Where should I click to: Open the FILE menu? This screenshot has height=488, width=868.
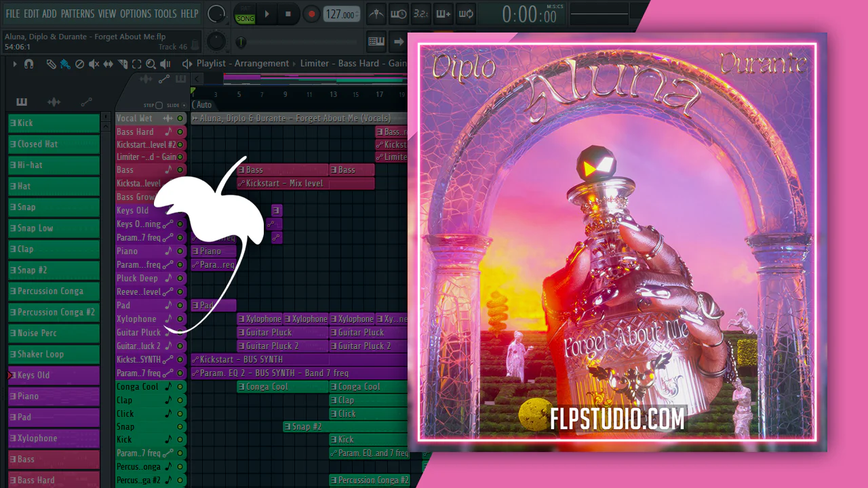(x=13, y=14)
